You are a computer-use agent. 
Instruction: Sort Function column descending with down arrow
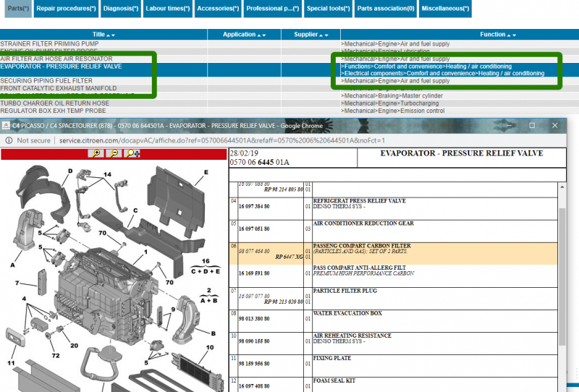tap(515, 35)
